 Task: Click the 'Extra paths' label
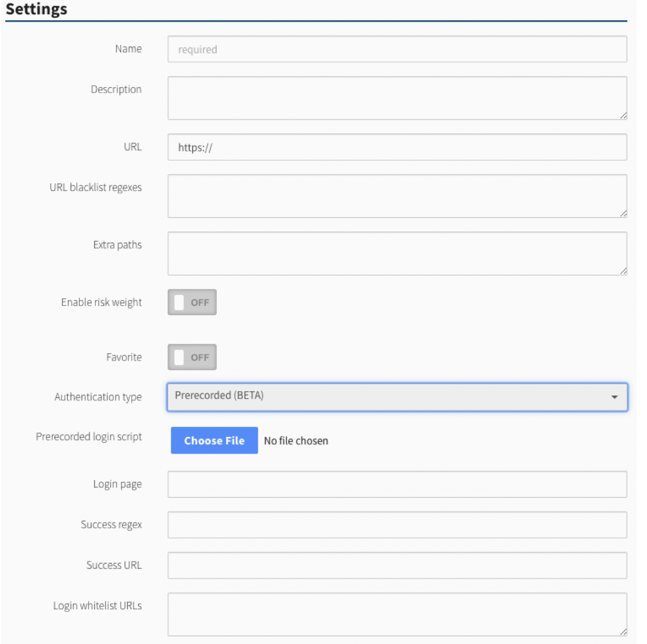coord(118,245)
